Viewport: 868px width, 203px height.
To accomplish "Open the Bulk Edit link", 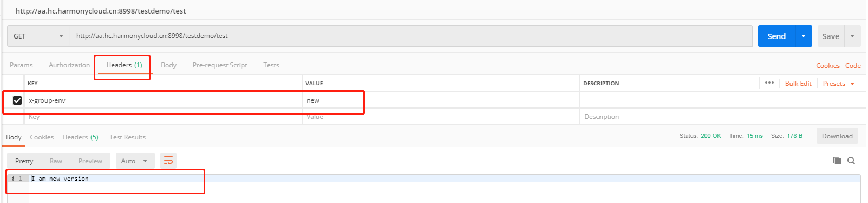I will 798,84.
